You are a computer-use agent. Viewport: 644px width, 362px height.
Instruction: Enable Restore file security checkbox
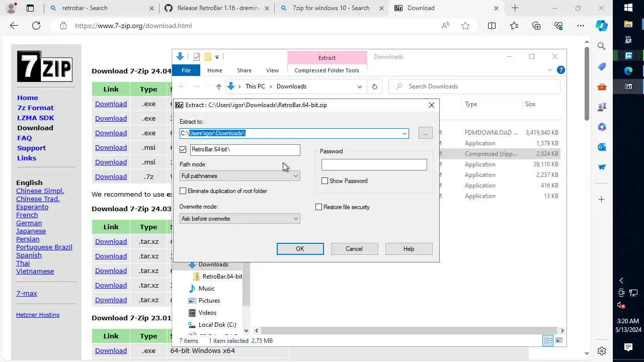(318, 207)
